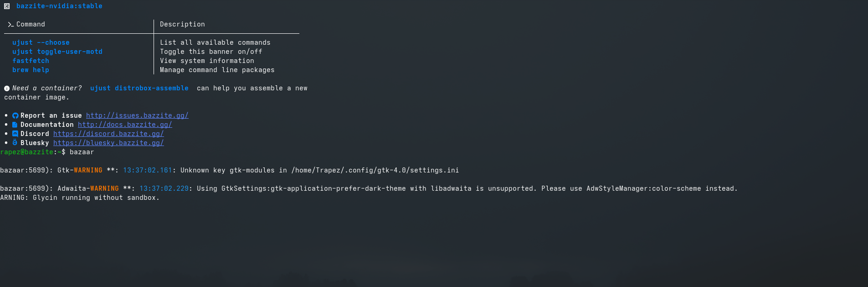
Task: Click the terminal icon next to bazzite-nvidia:stable
Action: pyautogui.click(x=7, y=6)
